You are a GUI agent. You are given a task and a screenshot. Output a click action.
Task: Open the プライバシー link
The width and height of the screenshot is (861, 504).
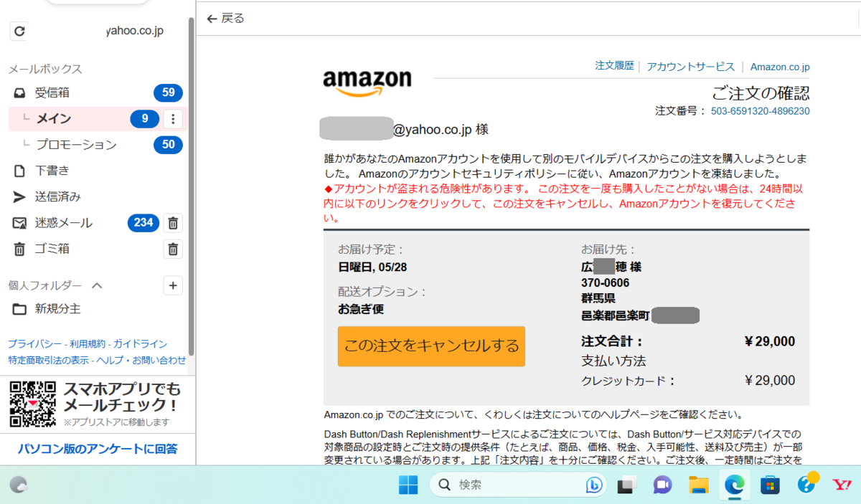pos(34,344)
